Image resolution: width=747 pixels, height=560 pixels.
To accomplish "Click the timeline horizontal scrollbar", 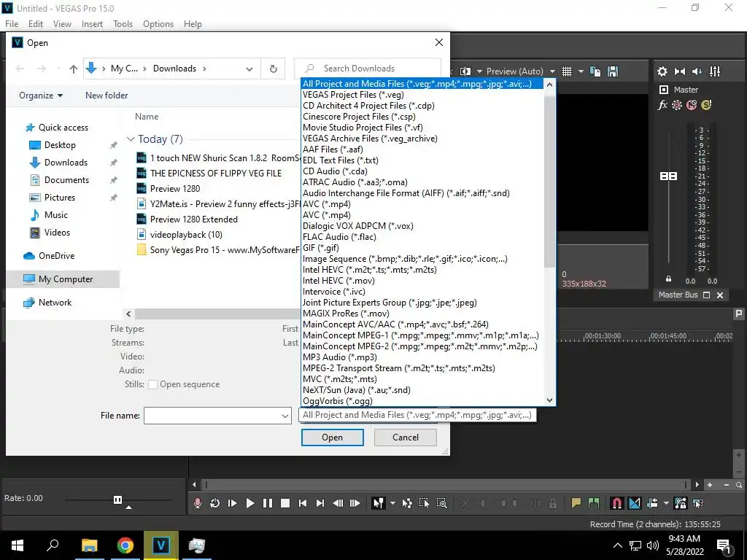I will click(446, 485).
